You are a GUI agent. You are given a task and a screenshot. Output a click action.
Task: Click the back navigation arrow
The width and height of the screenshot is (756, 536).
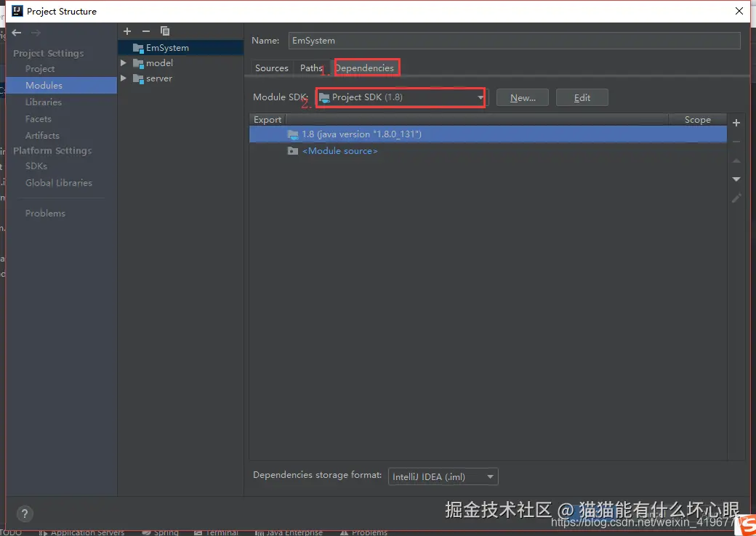[17, 33]
